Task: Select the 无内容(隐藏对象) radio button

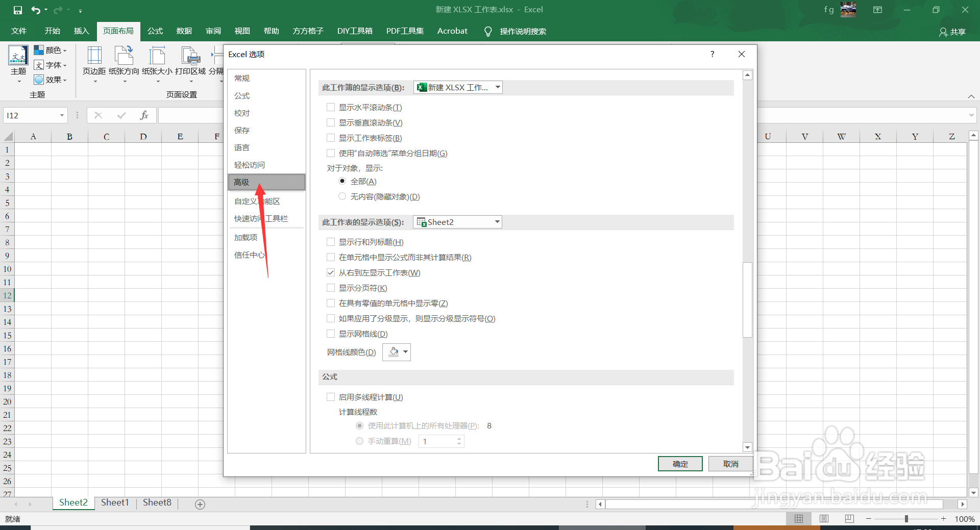Action: [342, 196]
